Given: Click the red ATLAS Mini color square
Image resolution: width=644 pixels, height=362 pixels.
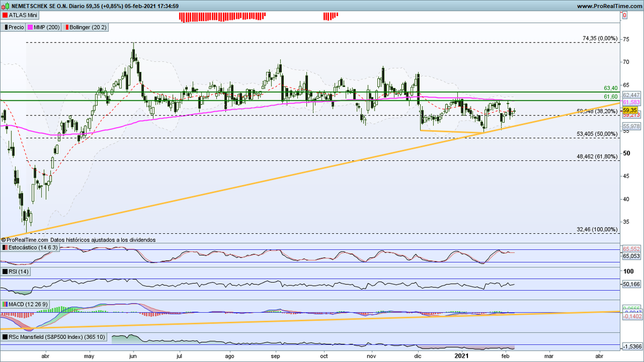Looking at the screenshot, I should tap(4, 16).
